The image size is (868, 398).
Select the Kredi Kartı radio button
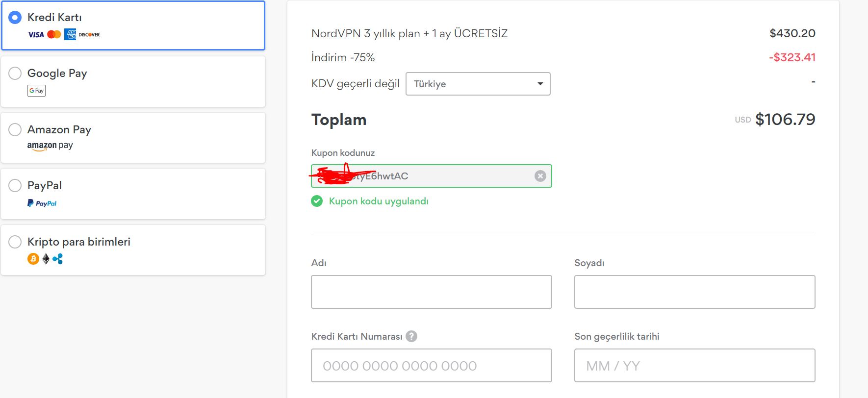[x=15, y=18]
